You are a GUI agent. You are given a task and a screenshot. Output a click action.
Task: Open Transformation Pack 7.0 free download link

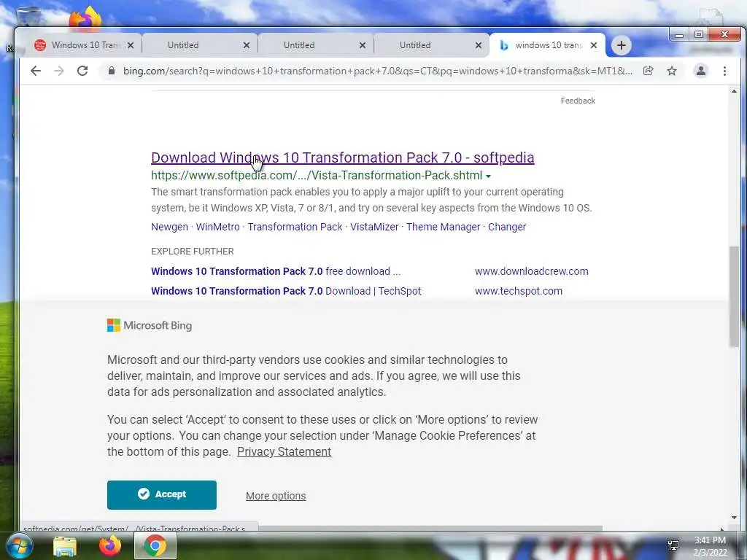pyautogui.click(x=276, y=271)
